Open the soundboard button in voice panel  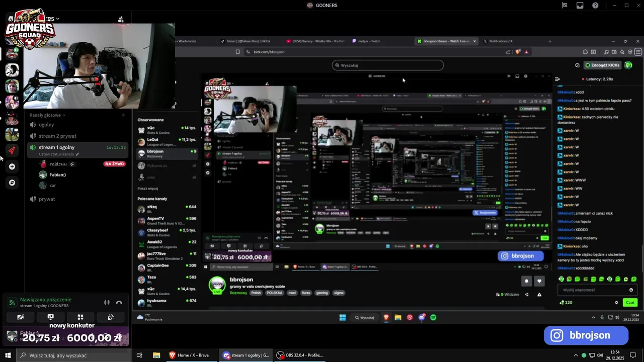tap(111, 317)
